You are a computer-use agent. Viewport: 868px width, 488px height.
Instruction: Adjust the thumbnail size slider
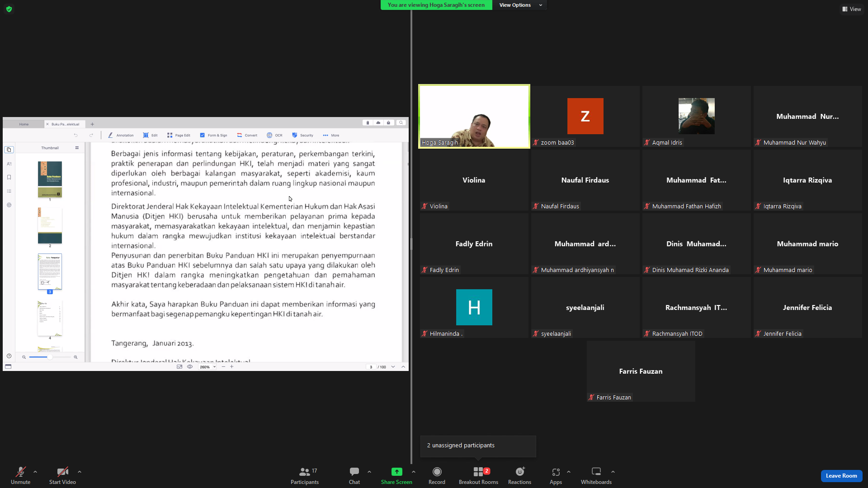click(50, 357)
